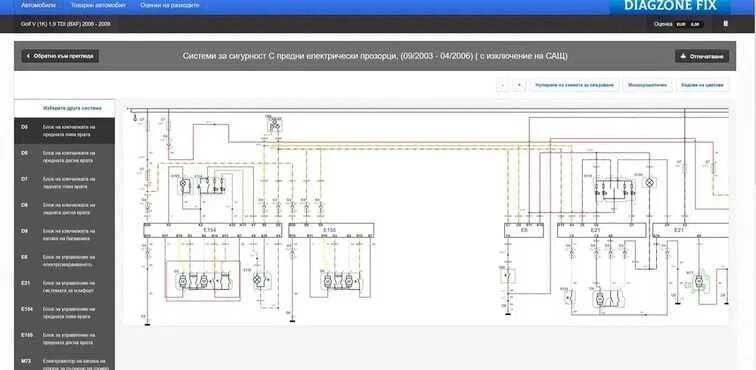
Task: Click the E6 module block in diagram
Action: click(x=524, y=230)
